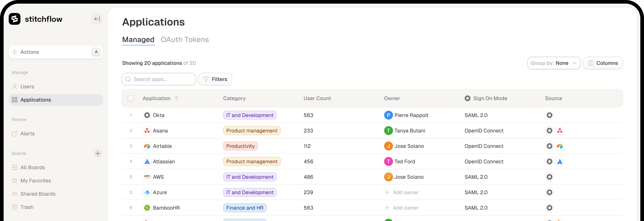Open the Actions launcher
Viewport: 644px width, 221px height.
[x=56, y=52]
